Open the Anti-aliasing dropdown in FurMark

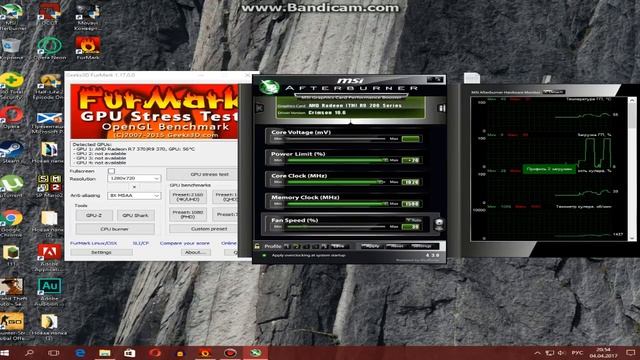134,196
